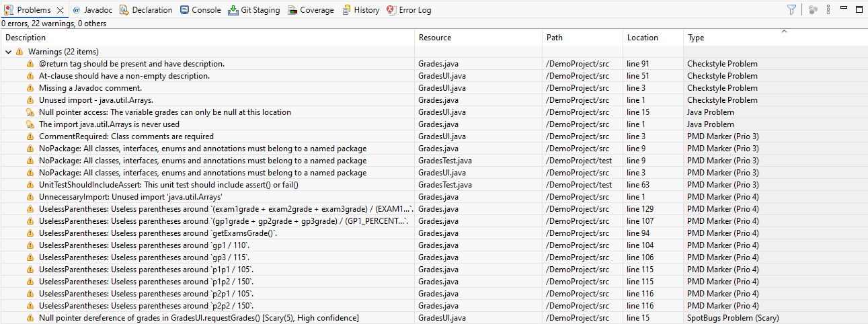This screenshot has width=868, height=324.
Task: Open the View Menu three-dots icon
Action: [828, 9]
